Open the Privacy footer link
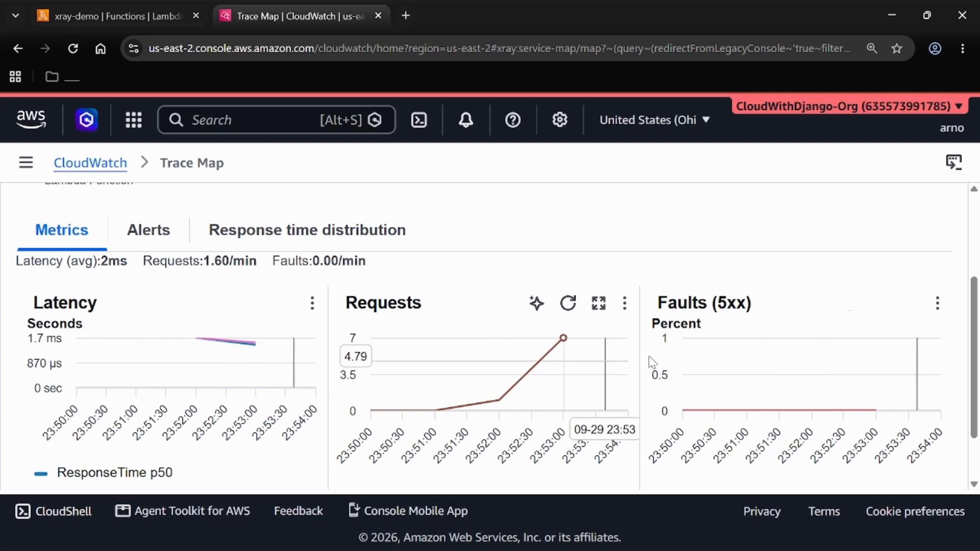Screen dimensions: 980x551 (762, 511)
